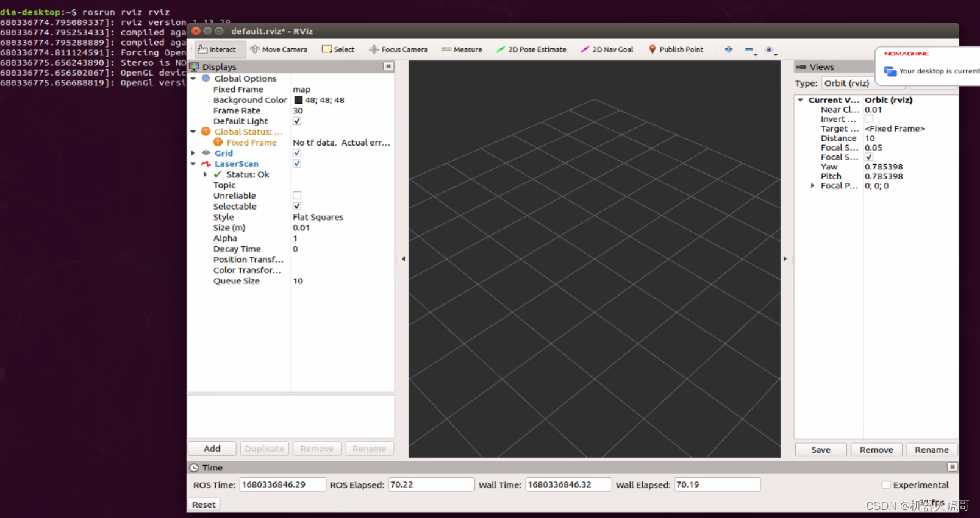Select the Decay Time property row
The width and height of the screenshot is (980, 518).
click(x=291, y=249)
